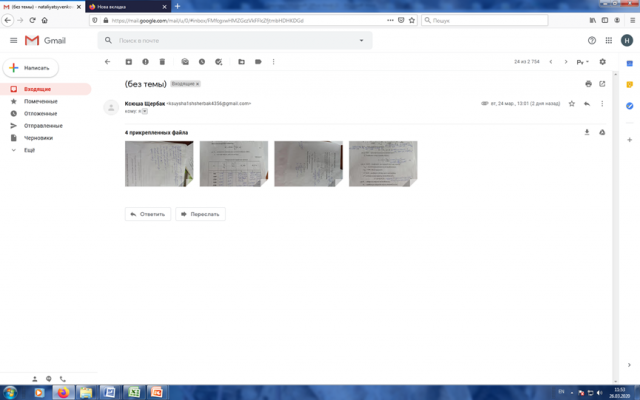Open the first attached photo thumbnail
Image resolution: width=640 pixels, height=400 pixels.
point(159,164)
